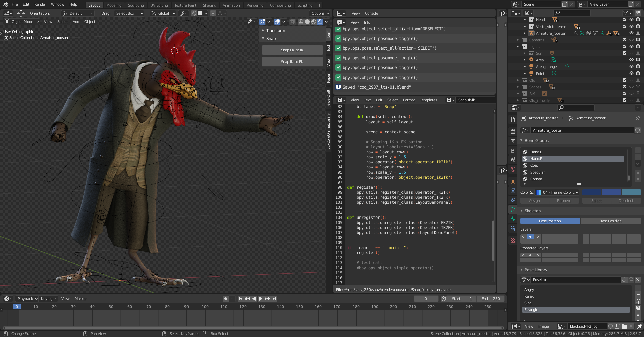The width and height of the screenshot is (644, 337).
Task: Toggle X-ray view in viewport header
Action: pyautogui.click(x=292, y=22)
